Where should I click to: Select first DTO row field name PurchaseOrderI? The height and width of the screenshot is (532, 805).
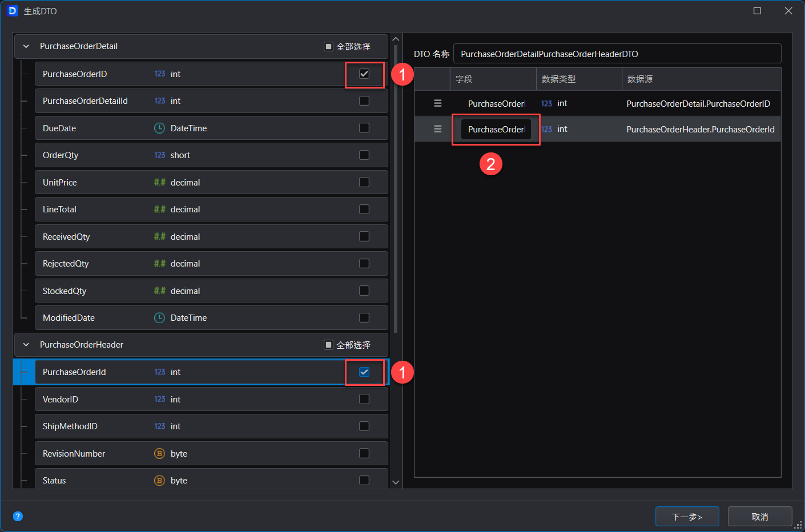tap(496, 104)
